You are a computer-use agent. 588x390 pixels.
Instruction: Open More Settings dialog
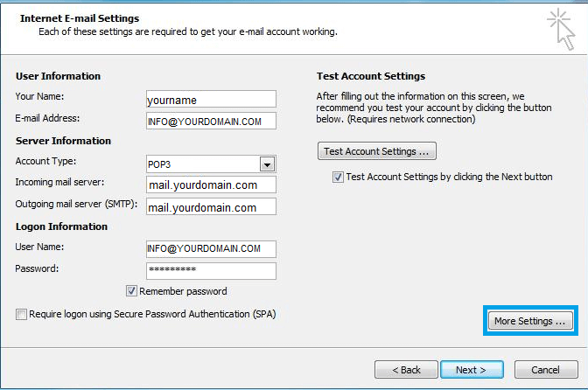[x=529, y=321]
